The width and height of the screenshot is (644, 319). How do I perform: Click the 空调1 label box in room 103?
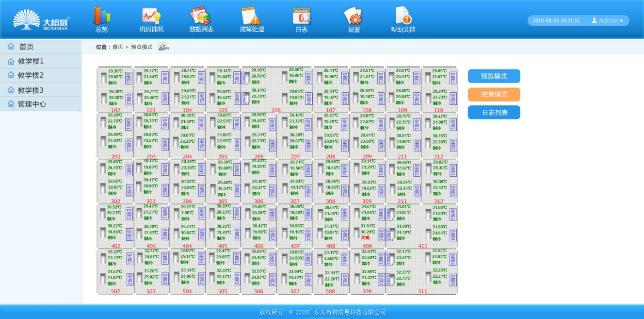click(165, 78)
